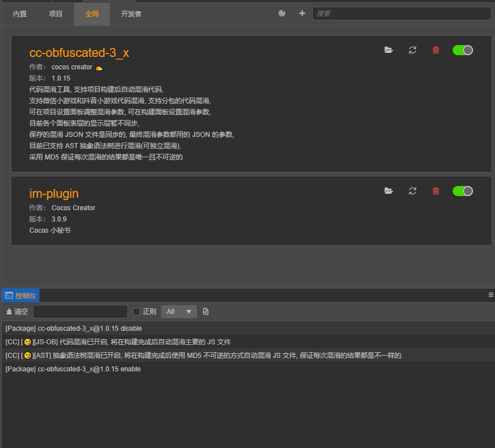Focus the console filter text field
The width and height of the screenshot is (495, 448).
(x=80, y=312)
